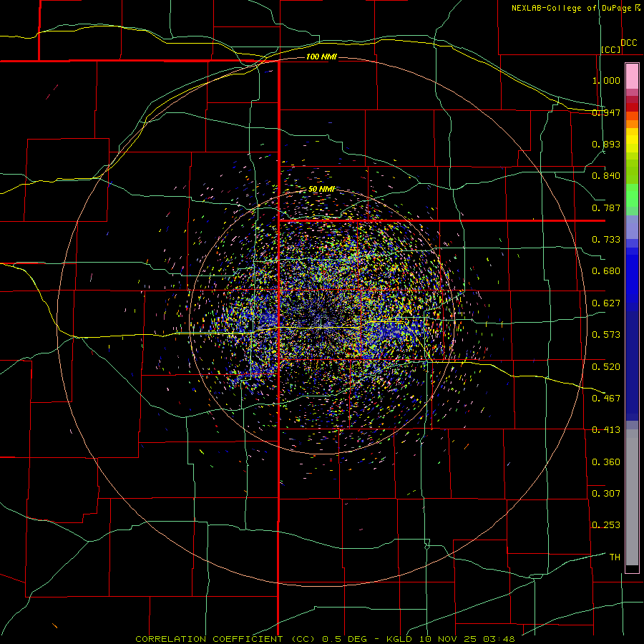Click the 0.467 scale value
The width and height of the screenshot is (644, 644).
606,399
